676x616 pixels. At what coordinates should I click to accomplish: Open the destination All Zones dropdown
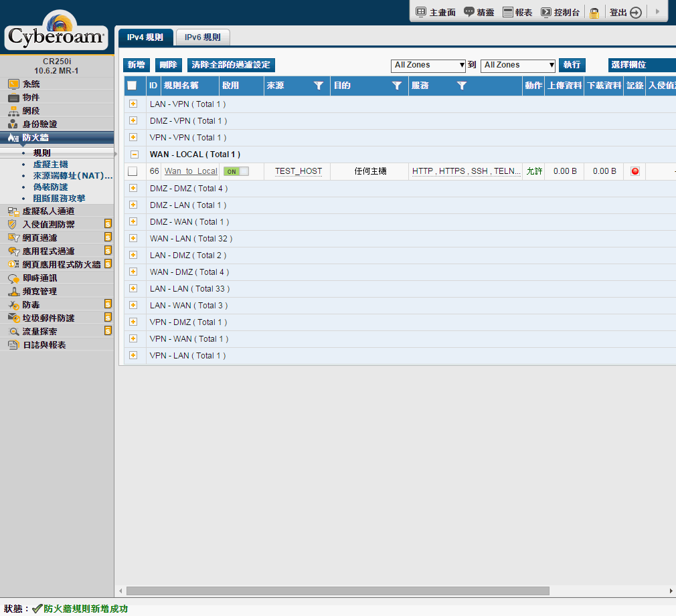click(518, 66)
